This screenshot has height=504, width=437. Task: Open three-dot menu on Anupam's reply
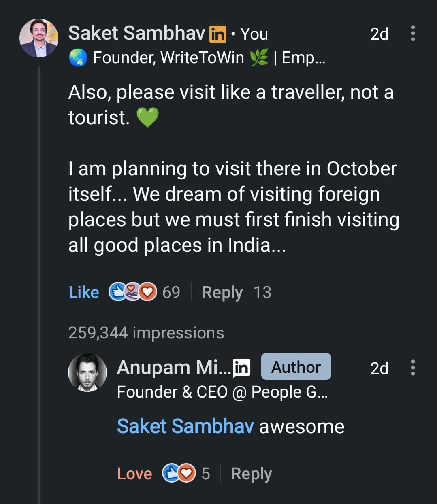click(413, 368)
